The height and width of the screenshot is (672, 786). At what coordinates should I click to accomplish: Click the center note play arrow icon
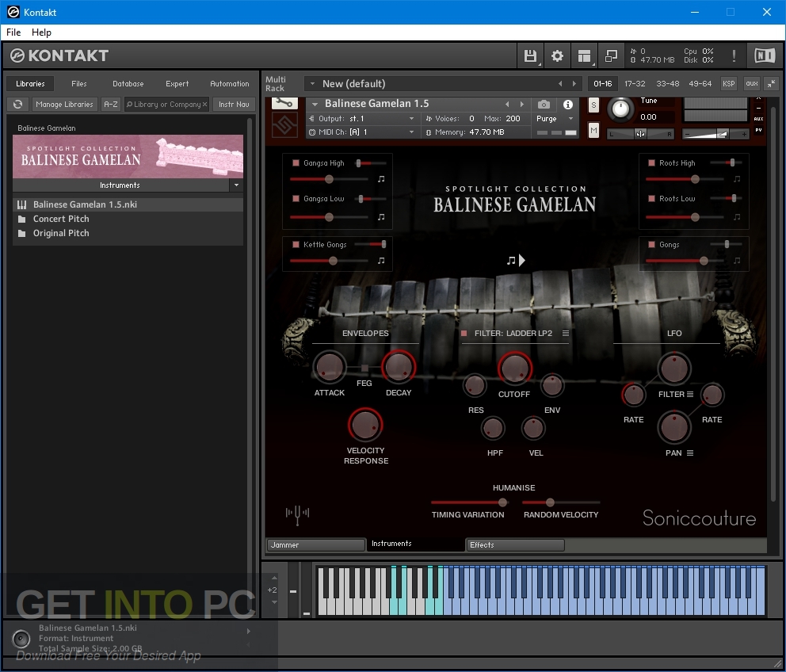pyautogui.click(x=516, y=260)
